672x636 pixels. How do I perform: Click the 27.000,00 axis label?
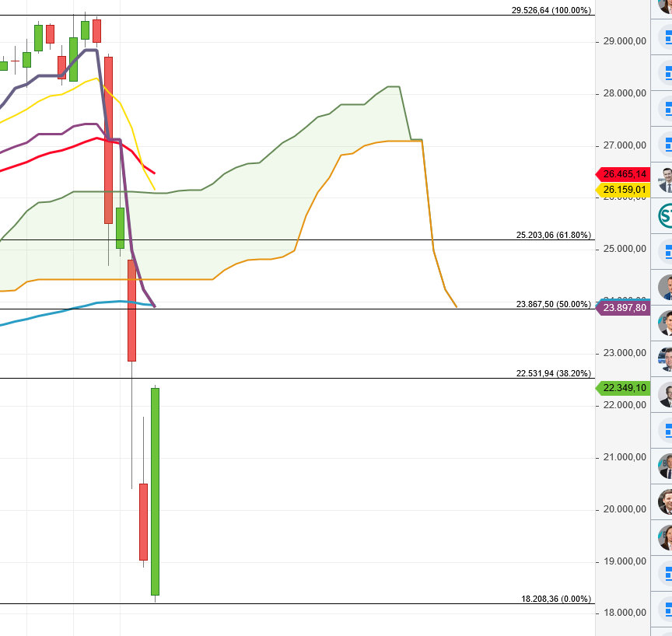pyautogui.click(x=625, y=145)
